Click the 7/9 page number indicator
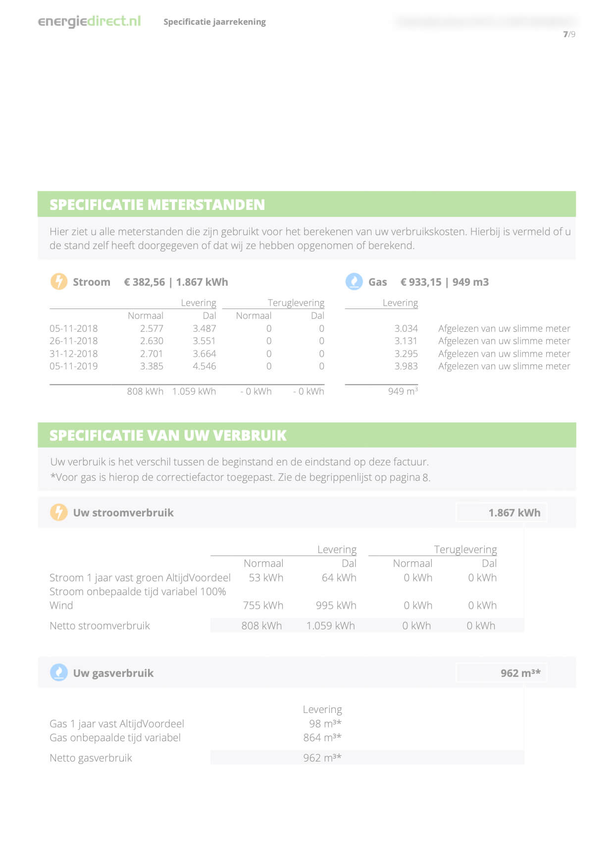The height and width of the screenshot is (868, 614). tap(569, 34)
